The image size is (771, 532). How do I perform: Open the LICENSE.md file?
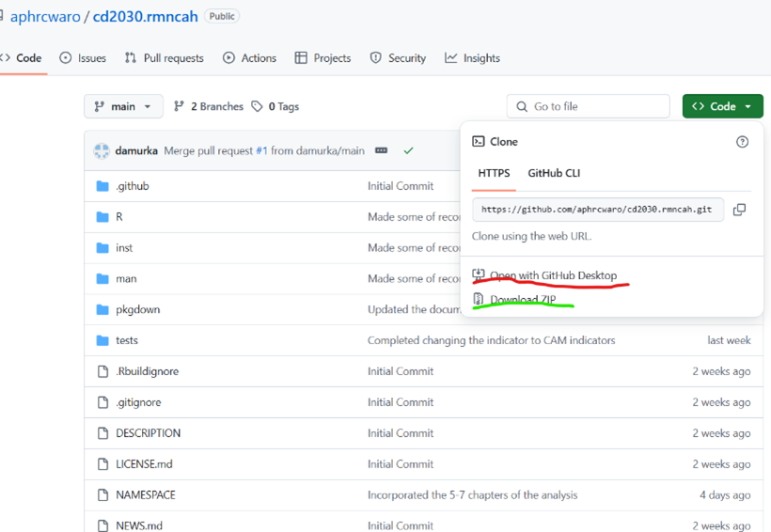tap(144, 464)
